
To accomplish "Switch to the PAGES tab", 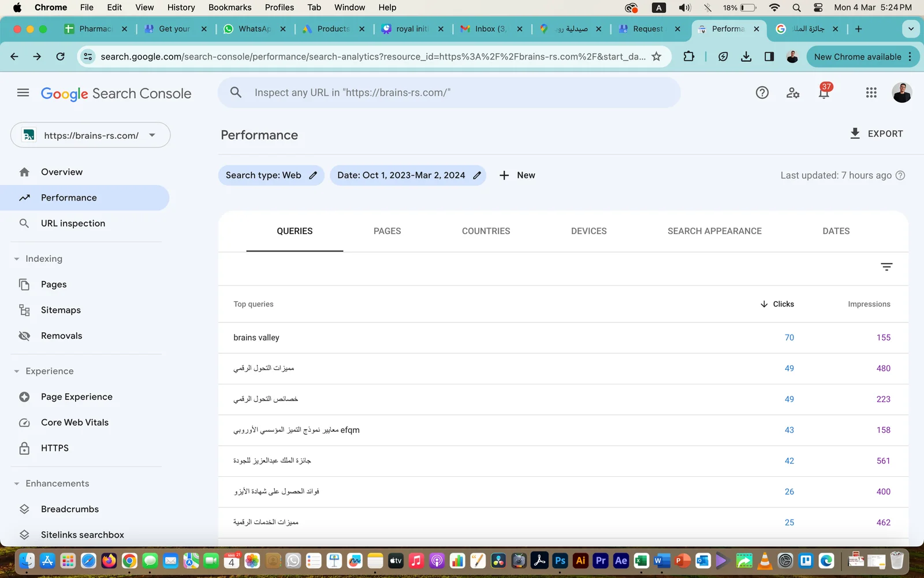I will [387, 231].
